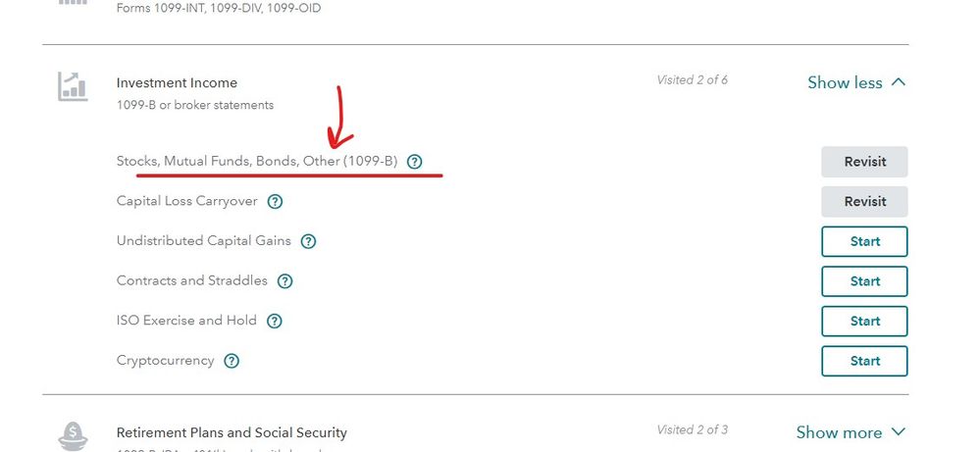Click help icon next to ISO Exercise and Hold
Screen dimensions: 980x452
[275, 322]
